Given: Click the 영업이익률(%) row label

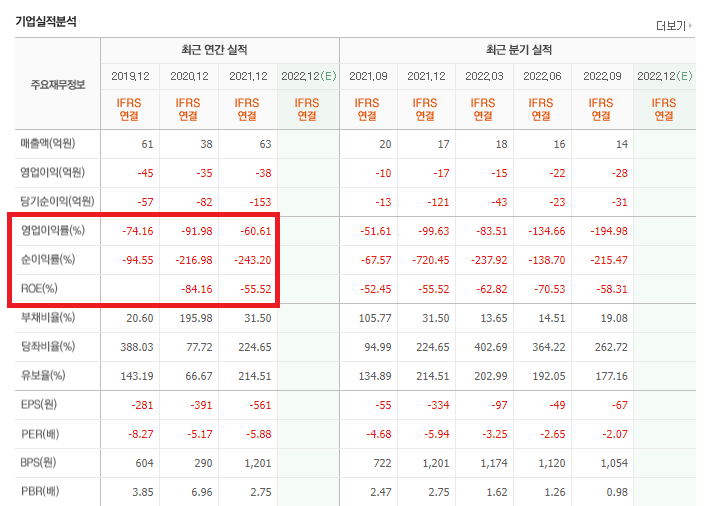Looking at the screenshot, I should 53,230.
